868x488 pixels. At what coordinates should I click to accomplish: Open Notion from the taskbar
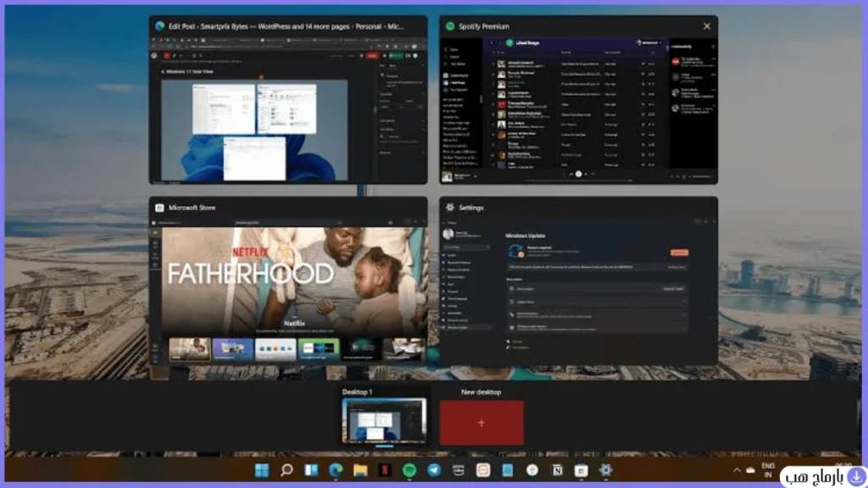click(x=557, y=470)
